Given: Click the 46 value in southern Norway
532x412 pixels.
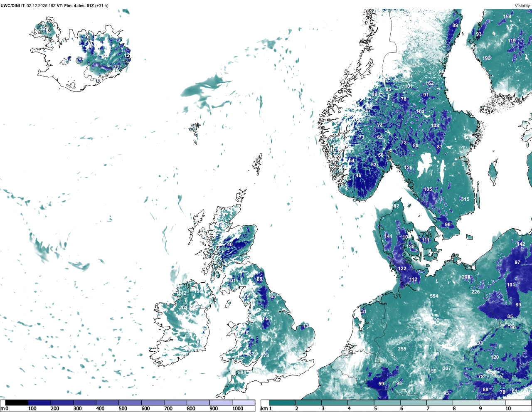Looking at the screenshot, I should pyautogui.click(x=358, y=175).
